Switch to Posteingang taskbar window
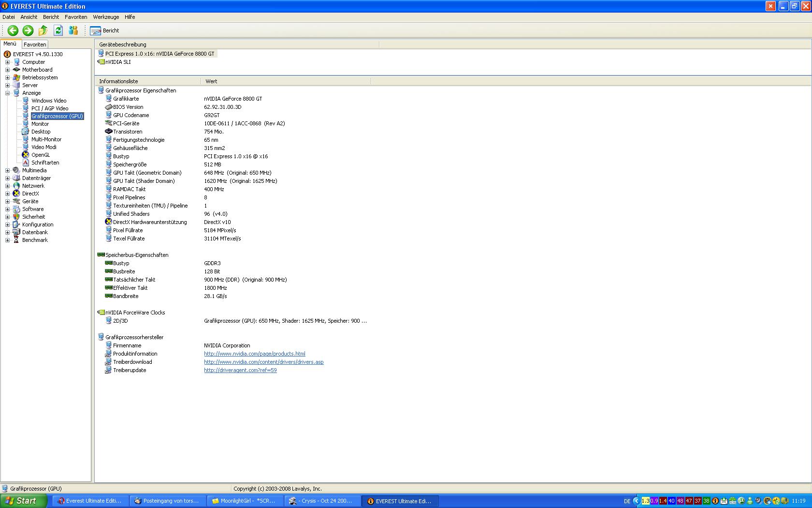The image size is (812, 508). pos(168,501)
